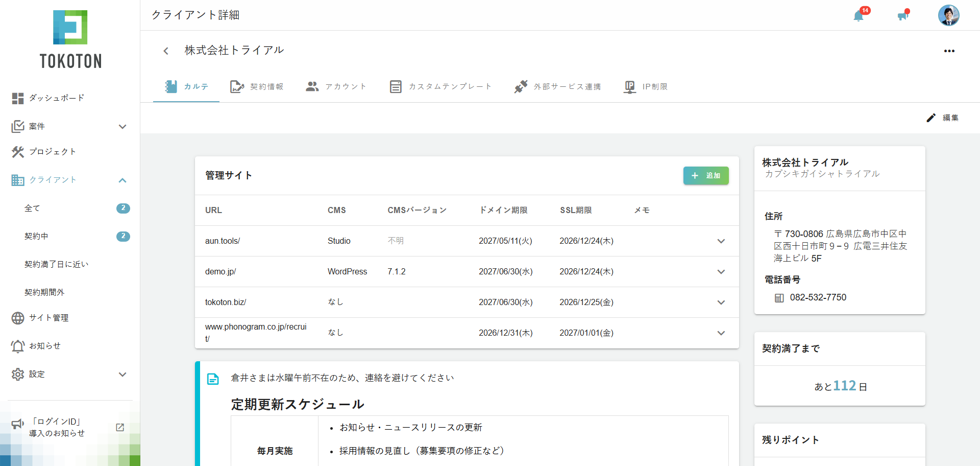Click the 契約情報 contract icon
Image resolution: width=980 pixels, height=466 pixels.
(237, 87)
